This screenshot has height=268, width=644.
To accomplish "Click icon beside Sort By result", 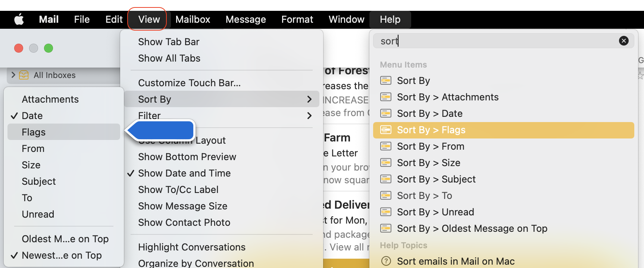I will tap(385, 81).
